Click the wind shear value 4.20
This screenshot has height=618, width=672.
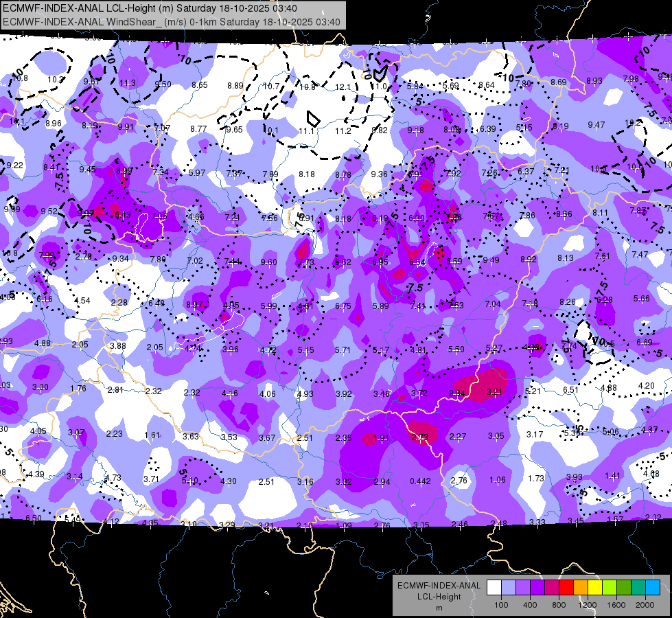[647, 385]
